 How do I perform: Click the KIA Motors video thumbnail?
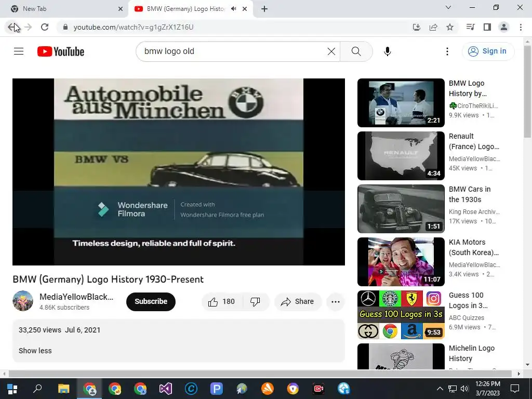tap(401, 262)
